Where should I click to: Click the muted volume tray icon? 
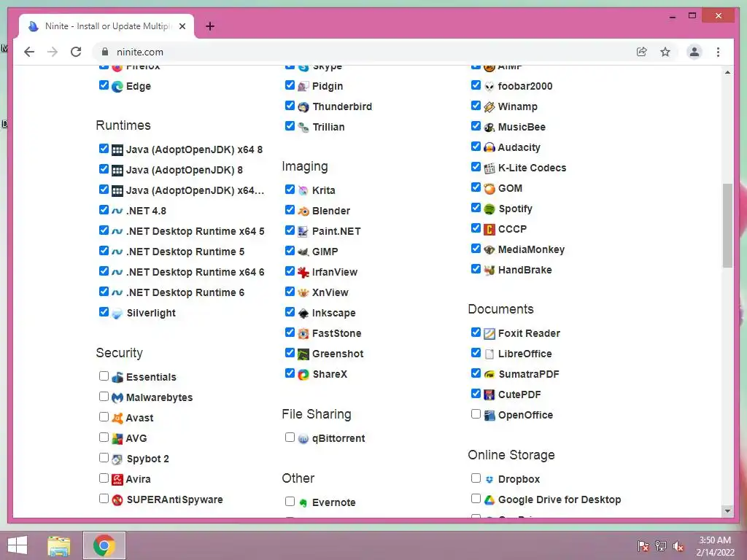pyautogui.click(x=678, y=545)
